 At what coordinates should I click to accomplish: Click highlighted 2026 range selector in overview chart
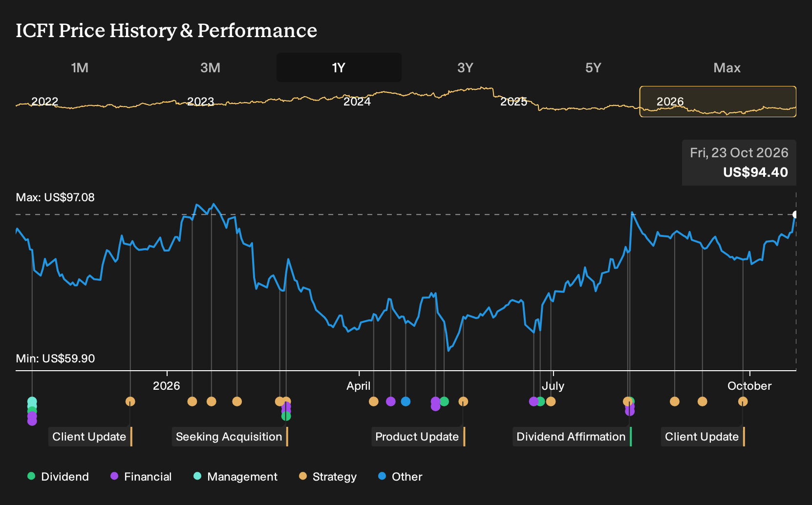718,102
